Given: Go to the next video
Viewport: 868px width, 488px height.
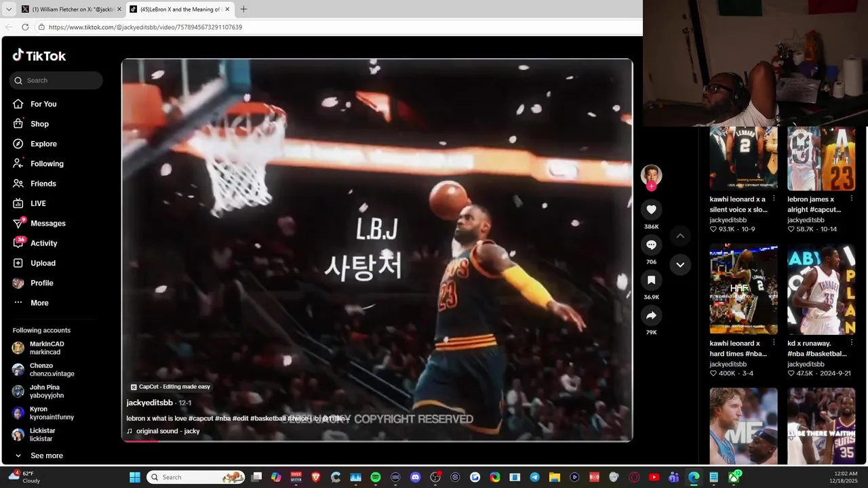Looking at the screenshot, I should click(x=680, y=264).
